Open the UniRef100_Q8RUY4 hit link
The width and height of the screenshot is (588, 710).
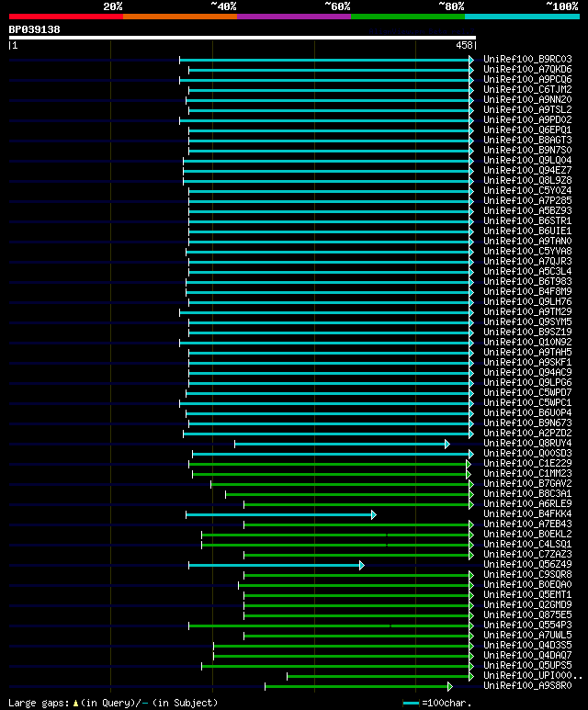pos(527,443)
